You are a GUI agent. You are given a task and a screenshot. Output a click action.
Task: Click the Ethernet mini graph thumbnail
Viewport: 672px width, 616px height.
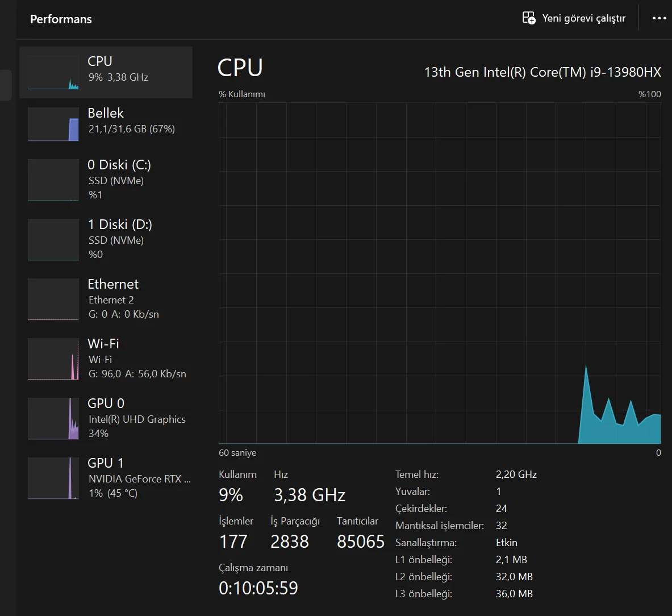coord(53,299)
